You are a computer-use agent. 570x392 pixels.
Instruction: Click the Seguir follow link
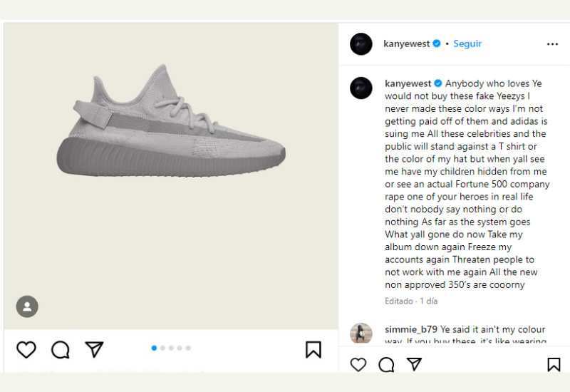467,43
